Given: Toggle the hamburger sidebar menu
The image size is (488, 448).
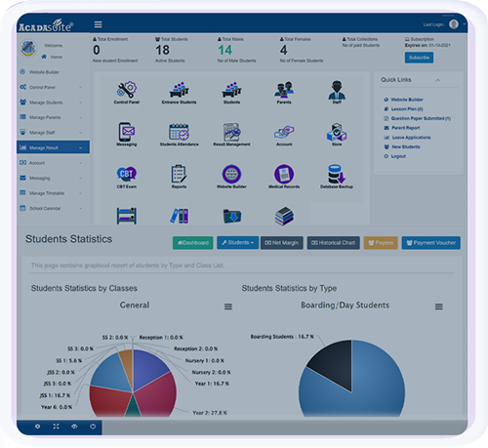Looking at the screenshot, I should pyautogui.click(x=99, y=24).
